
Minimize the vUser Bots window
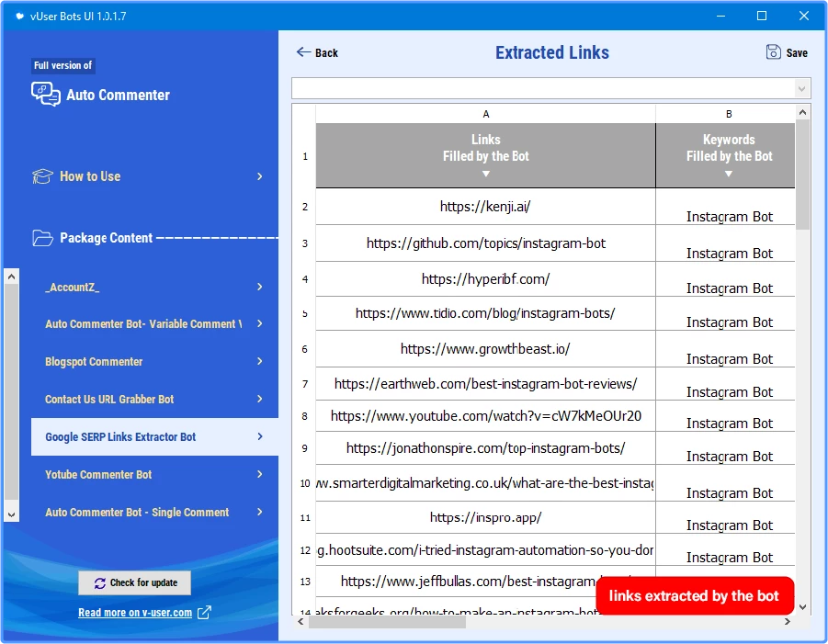coord(720,16)
